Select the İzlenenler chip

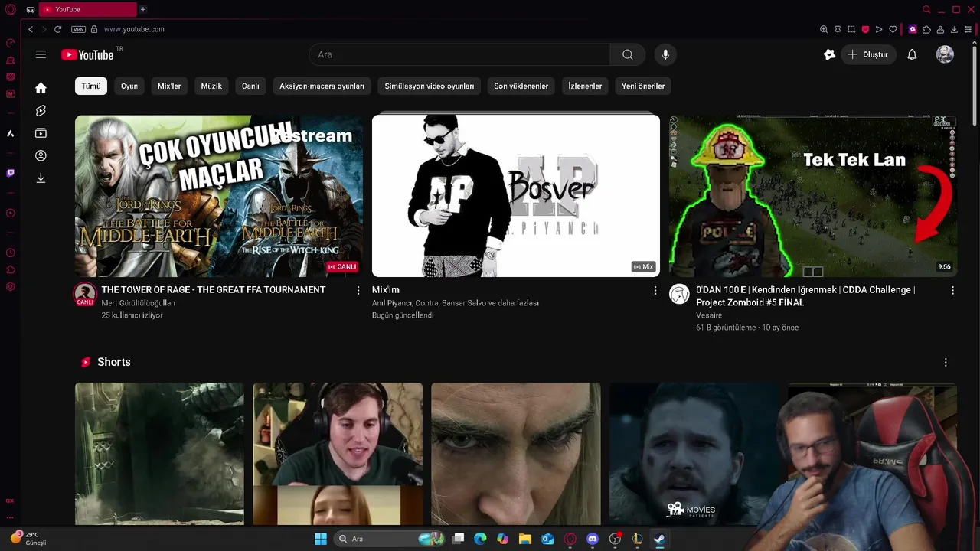click(585, 86)
